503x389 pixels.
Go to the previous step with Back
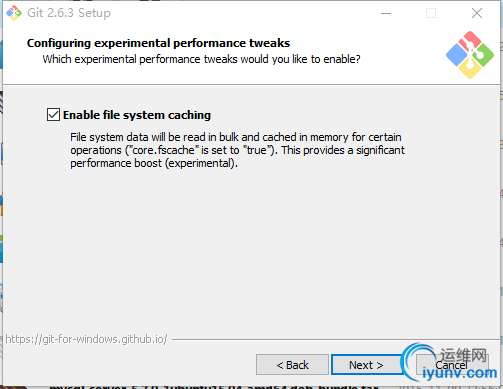pos(292,365)
